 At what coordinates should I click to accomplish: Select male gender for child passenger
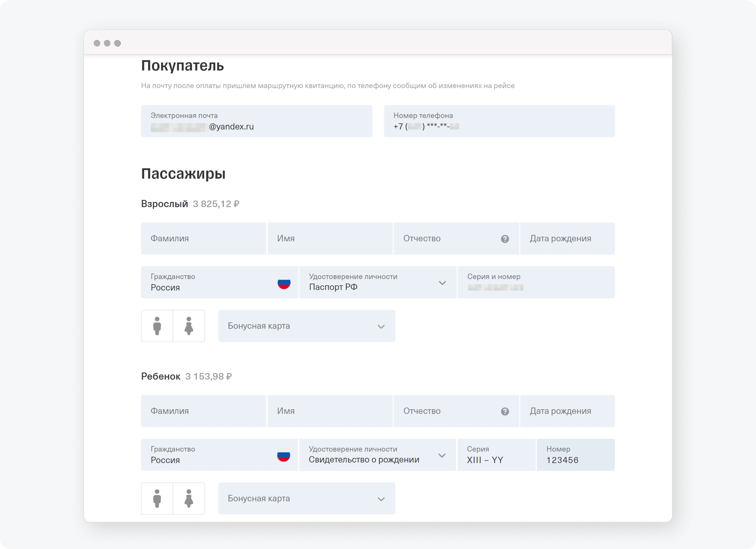tap(157, 498)
